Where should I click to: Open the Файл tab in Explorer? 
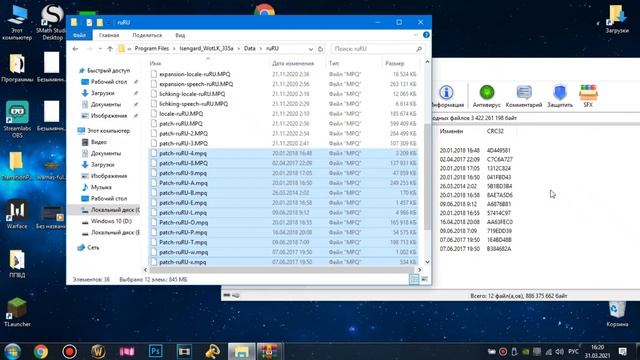point(80,35)
